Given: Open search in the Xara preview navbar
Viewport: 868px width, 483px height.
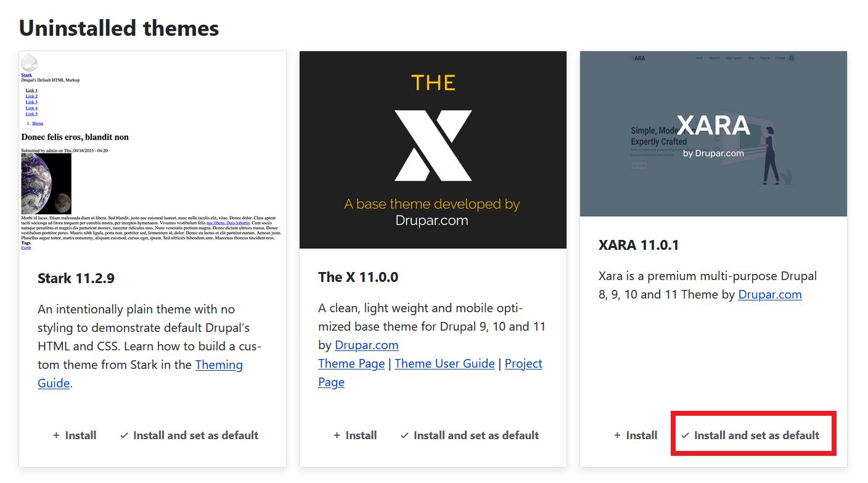Looking at the screenshot, I should point(792,58).
